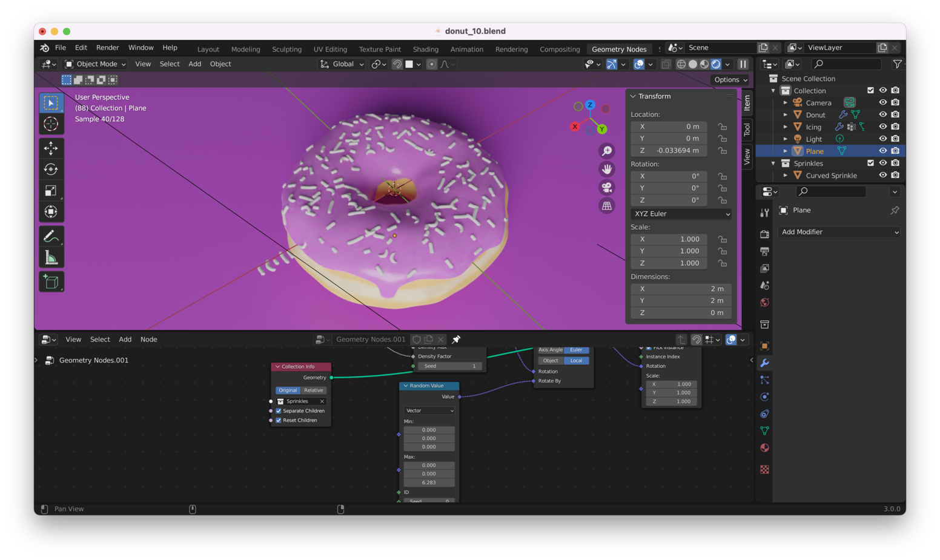Image resolution: width=940 pixels, height=560 pixels.
Task: Select the Measure ruler tool
Action: (51, 259)
